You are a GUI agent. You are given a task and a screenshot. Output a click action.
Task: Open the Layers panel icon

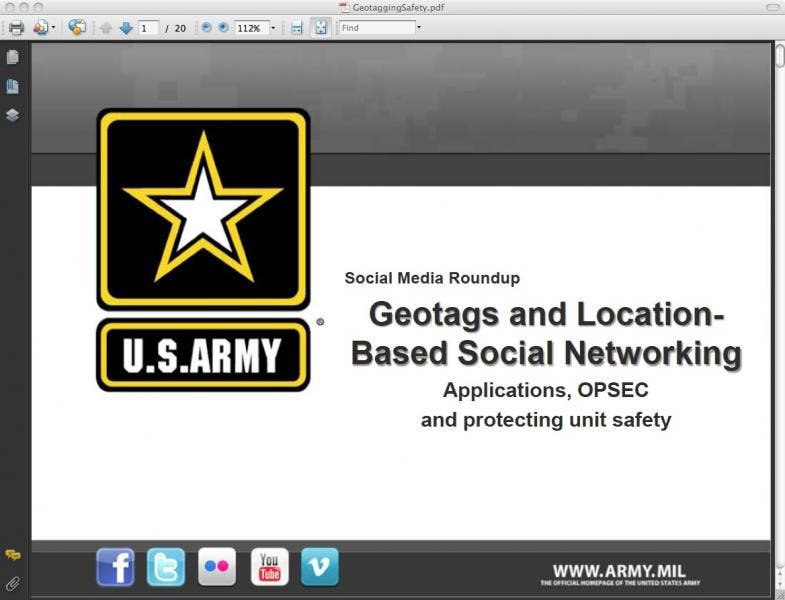(x=13, y=115)
